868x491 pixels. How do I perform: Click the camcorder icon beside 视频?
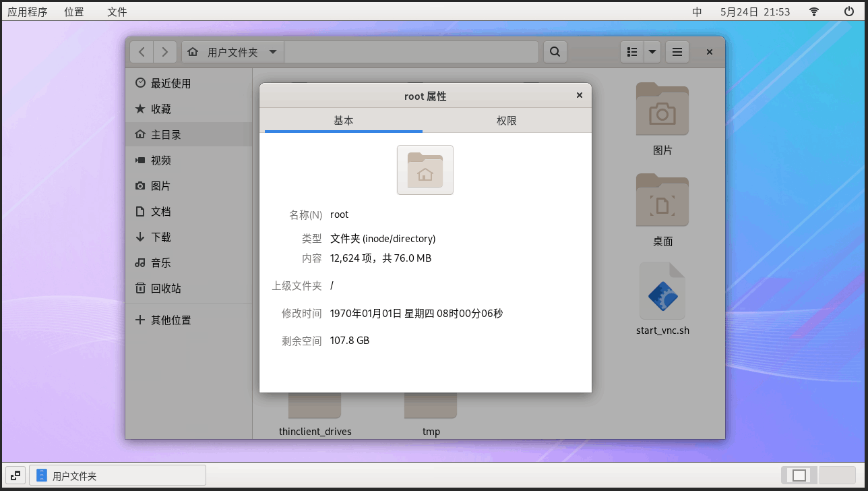[x=140, y=160]
